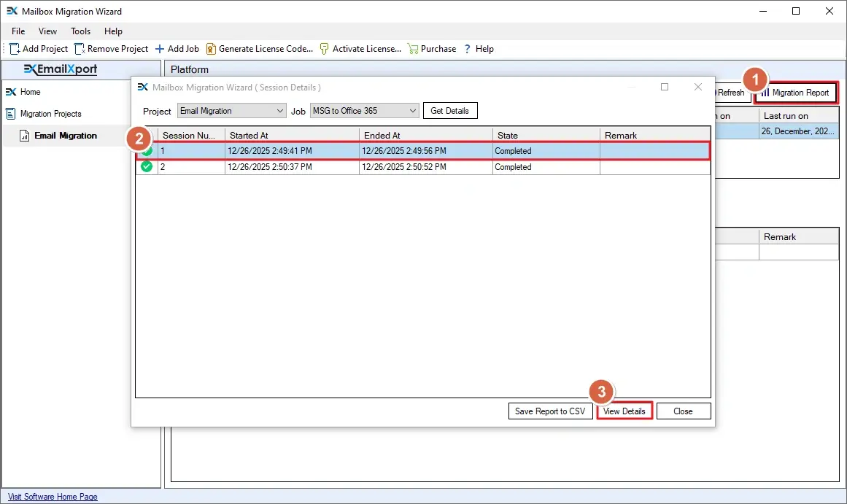The height and width of the screenshot is (504, 847).
Task: Click the Help question mark icon
Action: point(468,49)
